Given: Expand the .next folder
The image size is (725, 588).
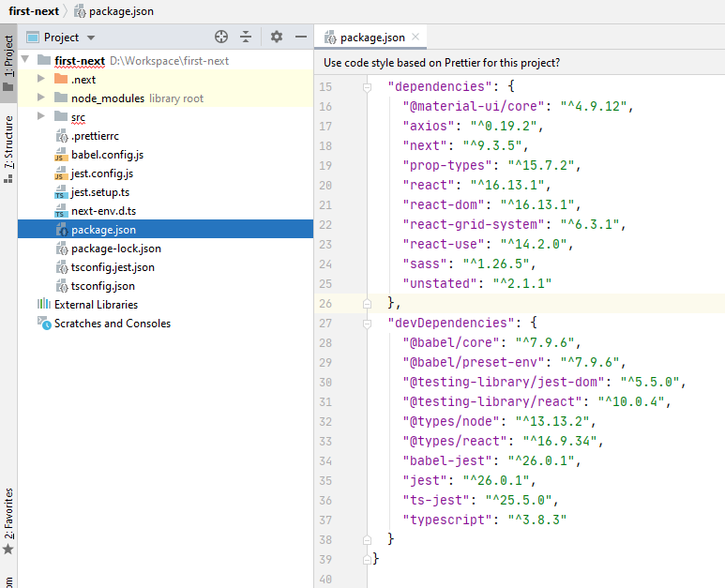Looking at the screenshot, I should tap(41, 79).
